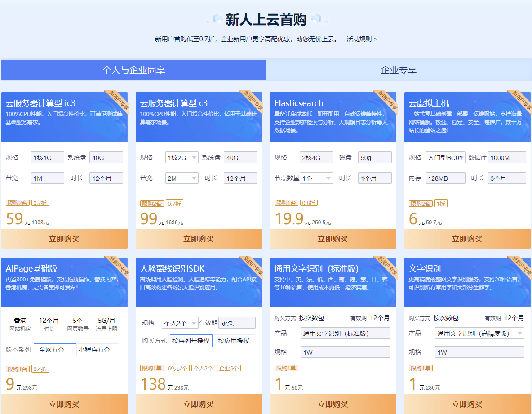Switch to the 个人与企业同享 tab
This screenshot has height=414, width=532.
coord(134,70)
